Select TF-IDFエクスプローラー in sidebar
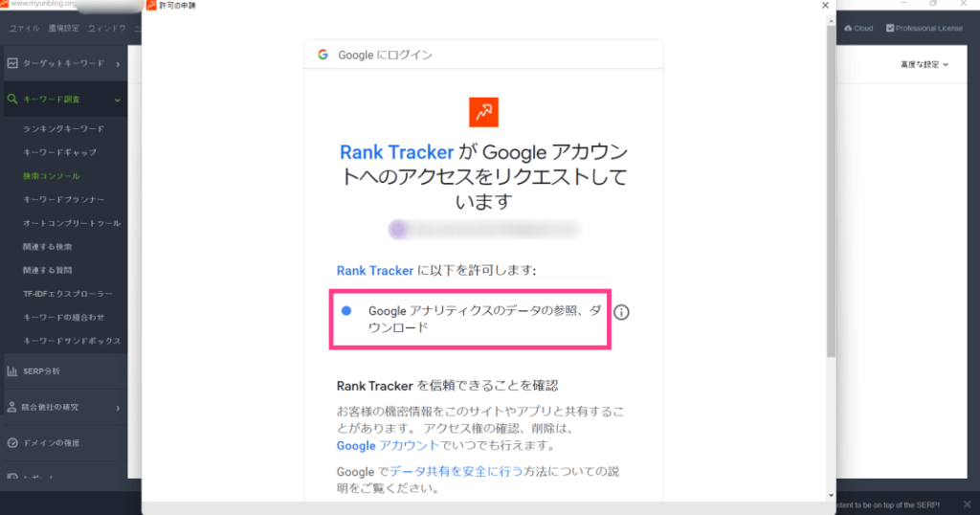This screenshot has height=515, width=980. coord(68,294)
